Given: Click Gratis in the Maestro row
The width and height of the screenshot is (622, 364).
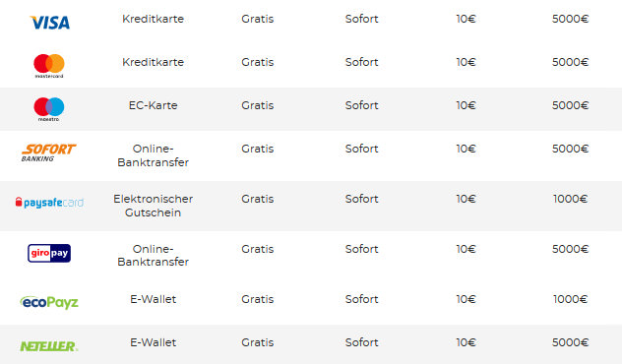Looking at the screenshot, I should (x=258, y=105).
